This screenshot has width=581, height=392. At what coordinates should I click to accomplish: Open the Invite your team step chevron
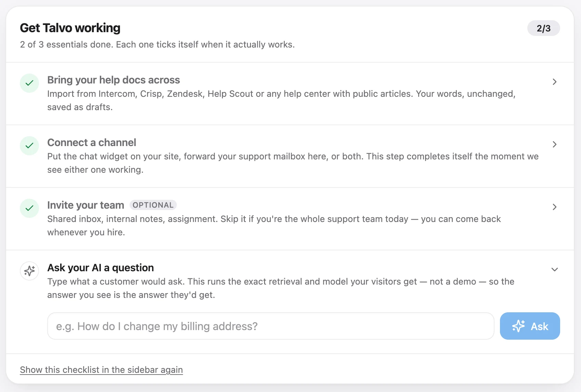pyautogui.click(x=555, y=207)
